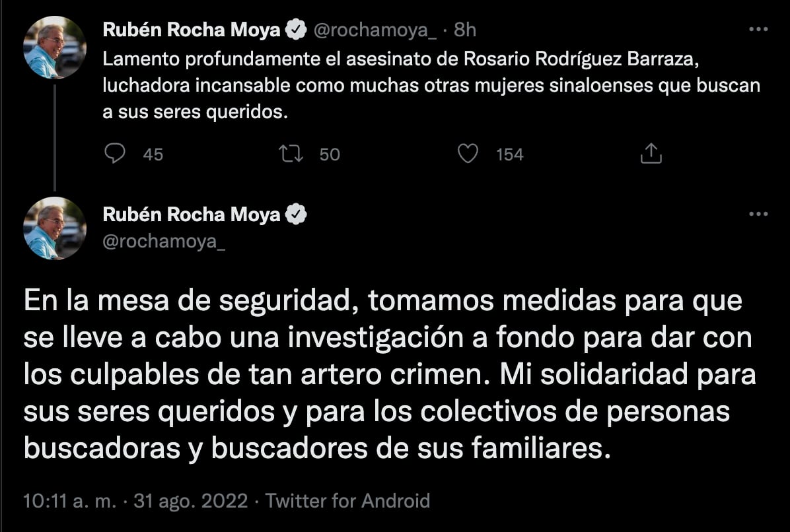Click the like count showing 154
790x532 pixels.
pos(510,154)
